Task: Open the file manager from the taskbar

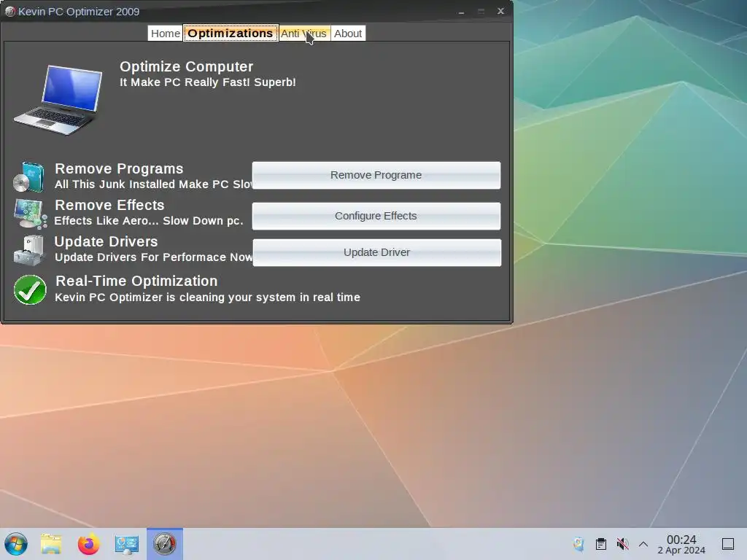Action: point(51,544)
